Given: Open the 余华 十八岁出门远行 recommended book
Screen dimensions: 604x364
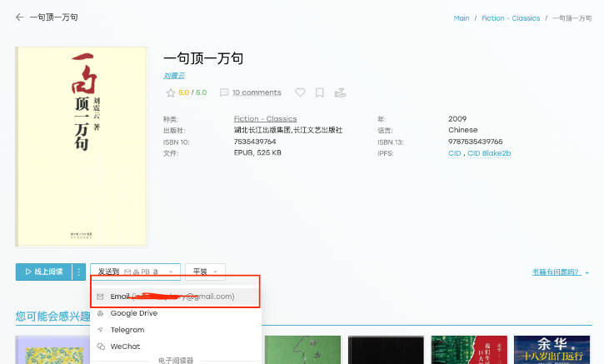Looking at the screenshot, I should click(x=552, y=350).
